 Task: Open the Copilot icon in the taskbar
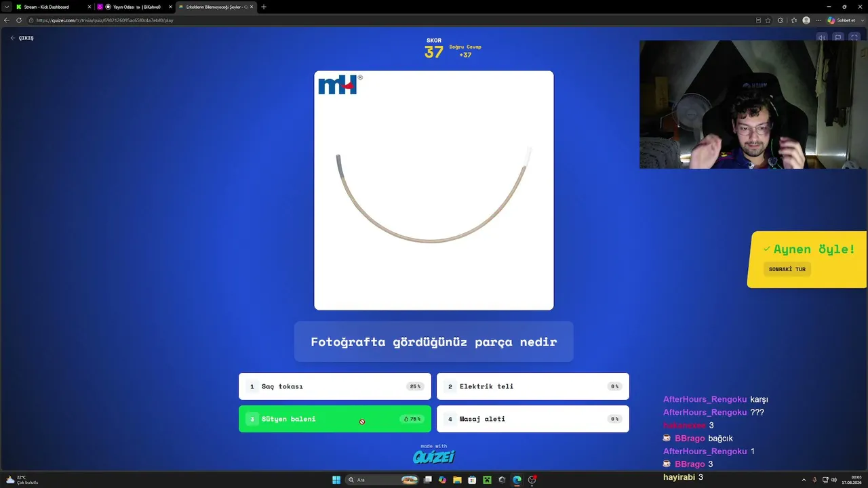point(442,480)
